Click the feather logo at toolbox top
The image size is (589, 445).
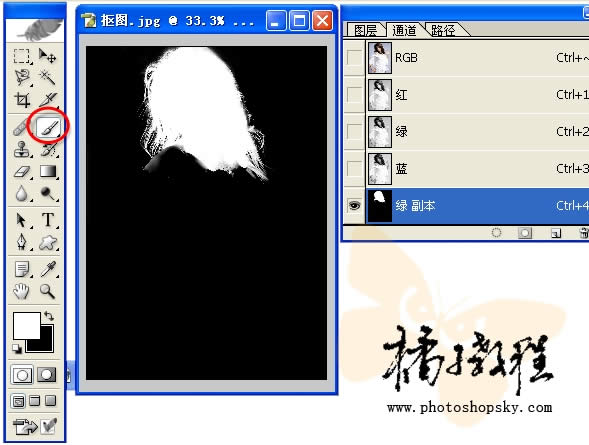click(x=35, y=30)
